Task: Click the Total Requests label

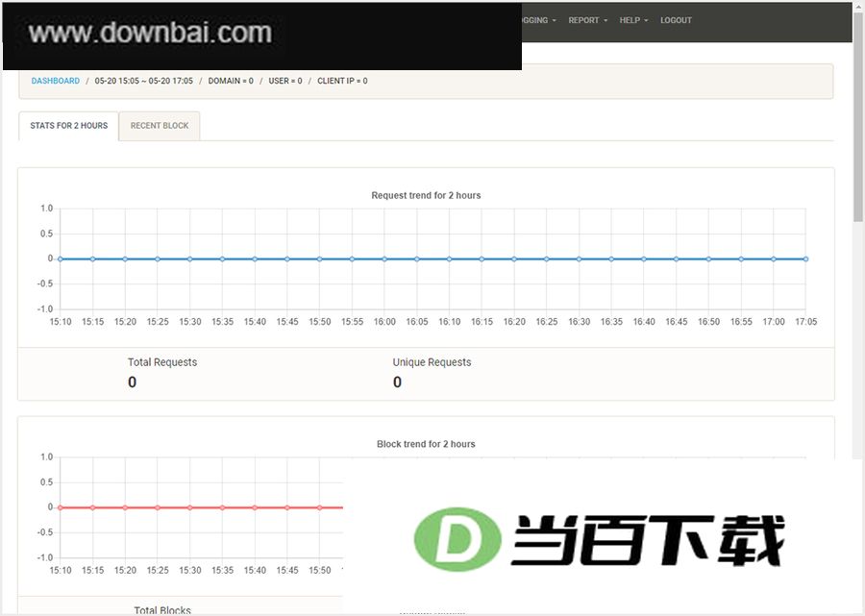Action: 162,362
